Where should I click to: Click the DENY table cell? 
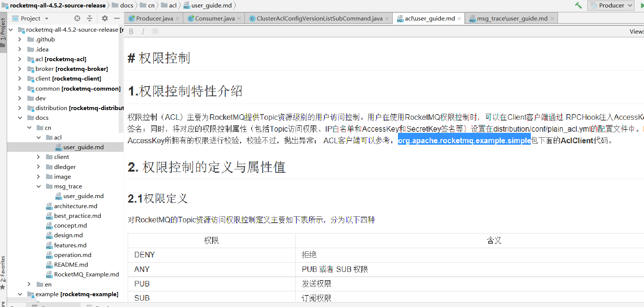pos(211,255)
